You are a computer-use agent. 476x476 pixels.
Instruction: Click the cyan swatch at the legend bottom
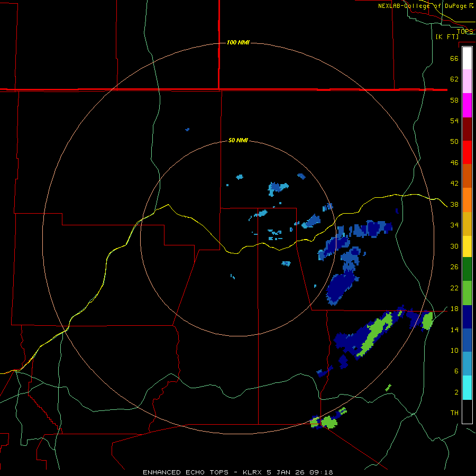pos(467,388)
